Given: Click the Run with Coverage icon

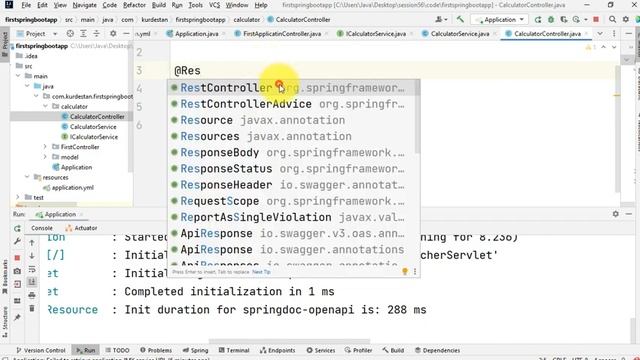Looking at the screenshot, I should tap(564, 19).
